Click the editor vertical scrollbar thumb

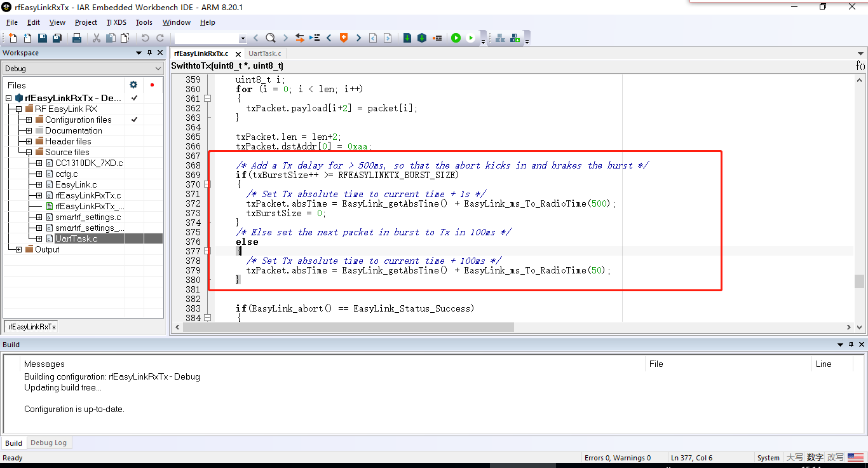[860, 281]
